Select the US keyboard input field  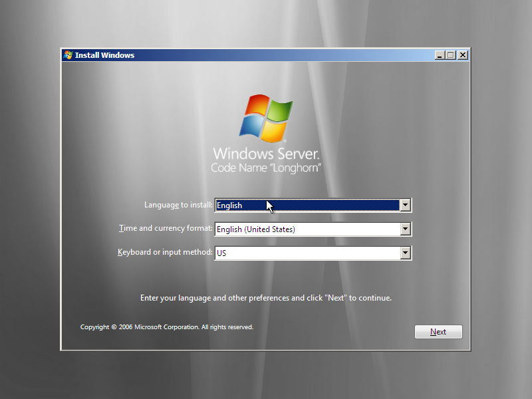[x=306, y=253]
